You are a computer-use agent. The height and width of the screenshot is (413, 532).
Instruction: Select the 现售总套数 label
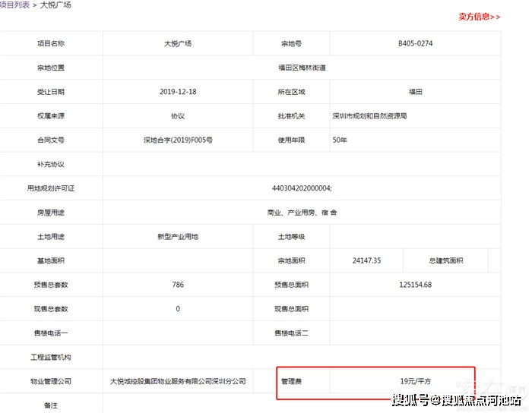point(51,309)
